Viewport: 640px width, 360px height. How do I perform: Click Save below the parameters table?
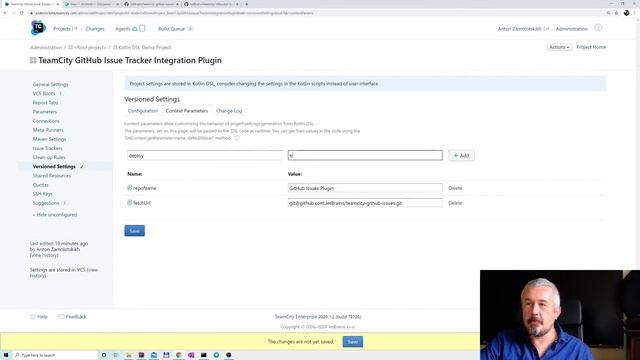(x=134, y=231)
